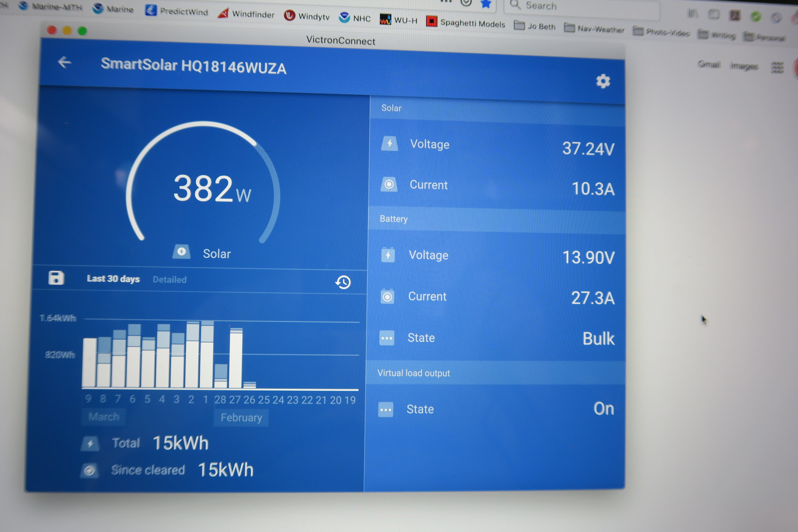
Task: Click the solar current value 10.3A
Action: (x=593, y=189)
